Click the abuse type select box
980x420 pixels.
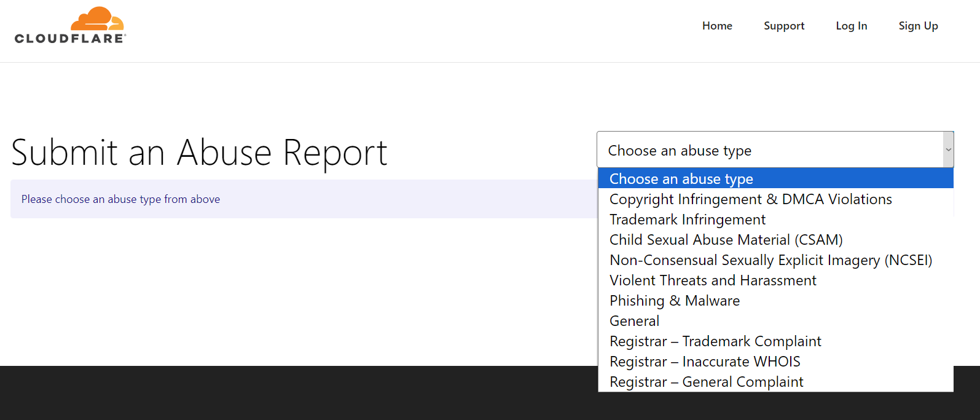pos(768,150)
